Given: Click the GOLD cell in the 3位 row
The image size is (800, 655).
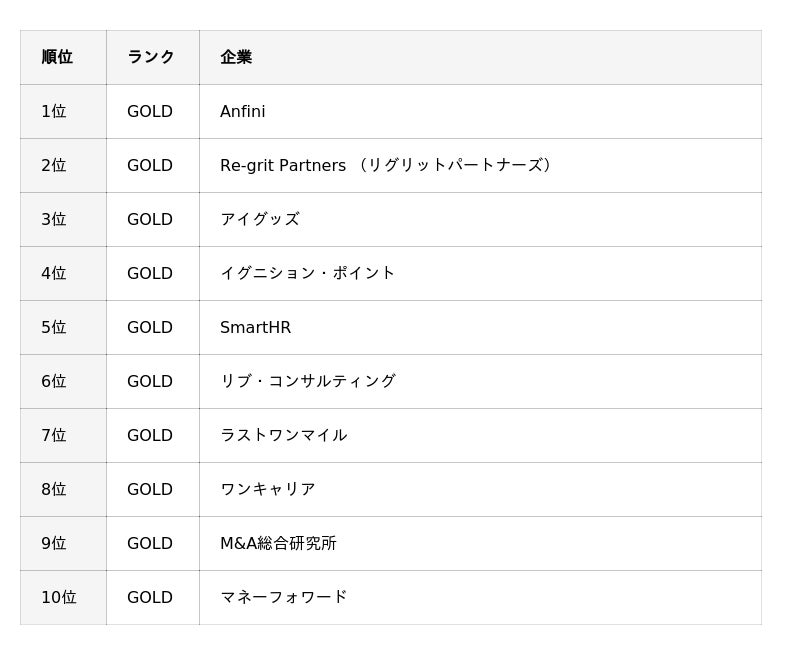Looking at the screenshot, I should tap(150, 220).
